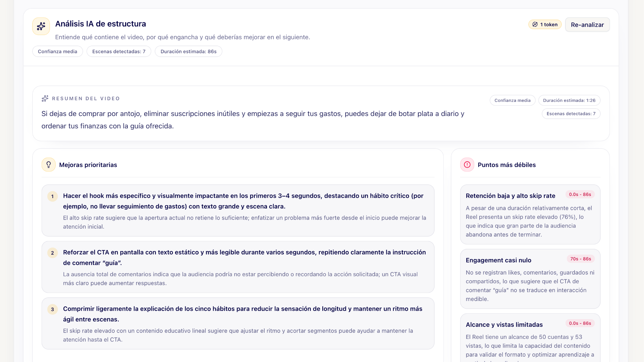Click the Re-analizar button
Screen dimensions: 644x362
pyautogui.click(x=587, y=24)
